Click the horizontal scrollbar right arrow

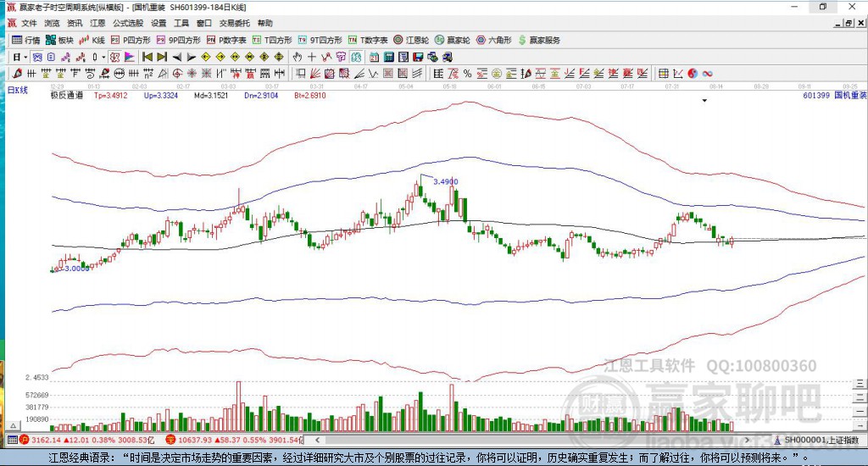(748, 440)
